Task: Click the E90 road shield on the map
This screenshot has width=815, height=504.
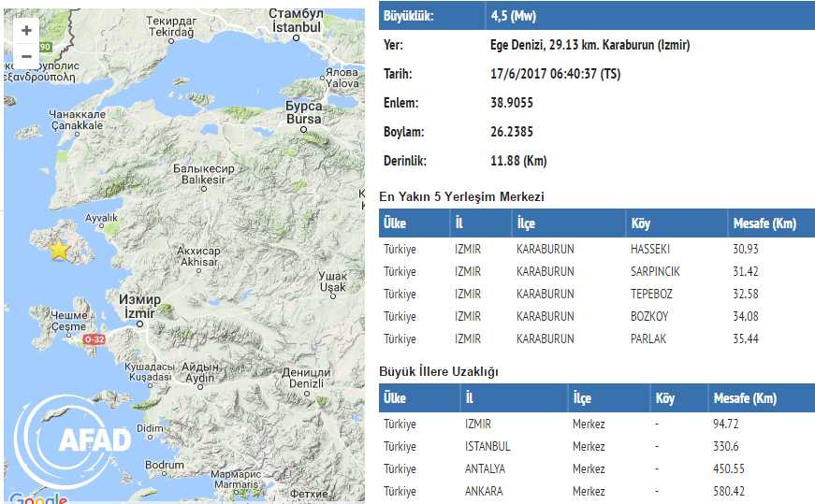Action: [x=46, y=46]
